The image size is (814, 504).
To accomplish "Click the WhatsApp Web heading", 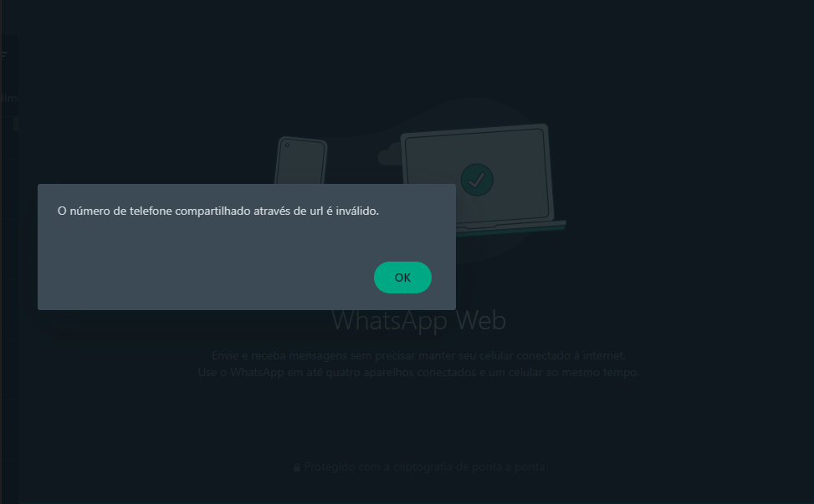I will coord(418,320).
